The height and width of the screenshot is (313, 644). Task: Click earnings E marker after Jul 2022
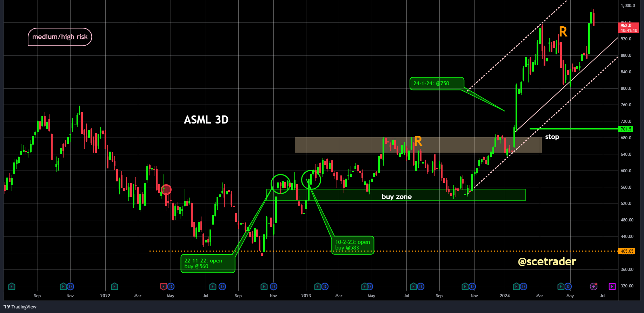pyautogui.click(x=213, y=287)
